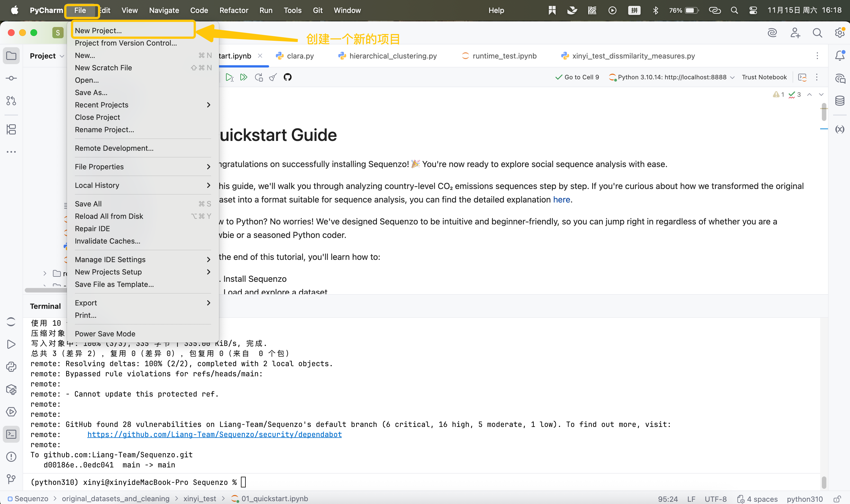Image resolution: width=850 pixels, height=504 pixels.
Task: Open the Database tool window
Action: click(x=840, y=101)
